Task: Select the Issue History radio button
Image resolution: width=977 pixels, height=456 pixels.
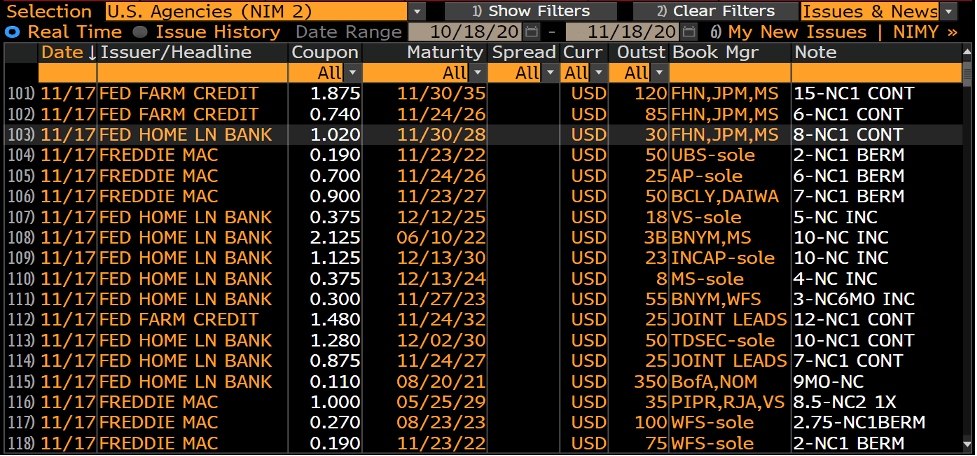Action: [x=141, y=32]
